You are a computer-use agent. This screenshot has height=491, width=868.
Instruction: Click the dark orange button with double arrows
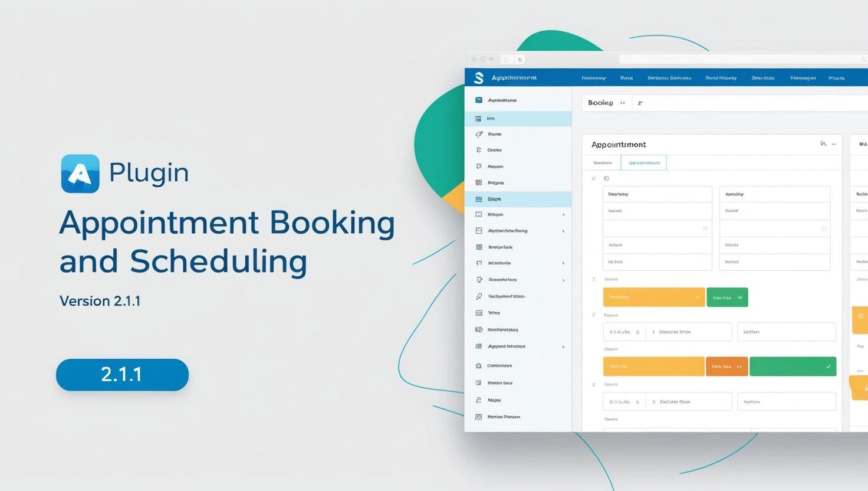tap(726, 366)
